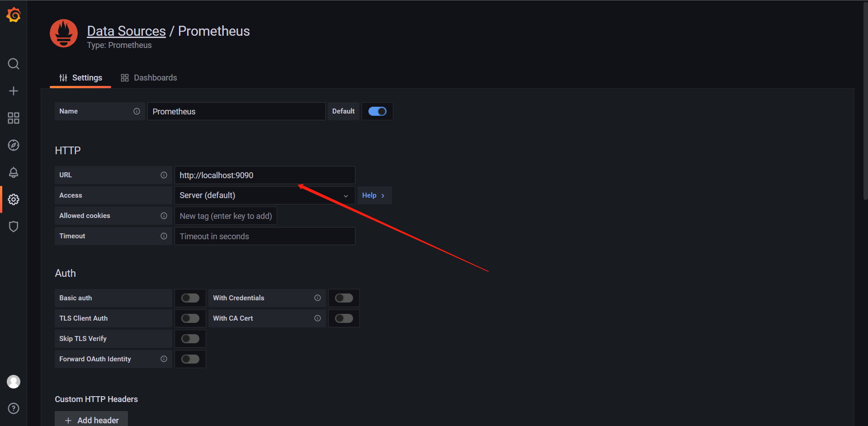This screenshot has width=868, height=426.
Task: Click the info icon for Forward OAuth Identity
Action: pos(164,359)
